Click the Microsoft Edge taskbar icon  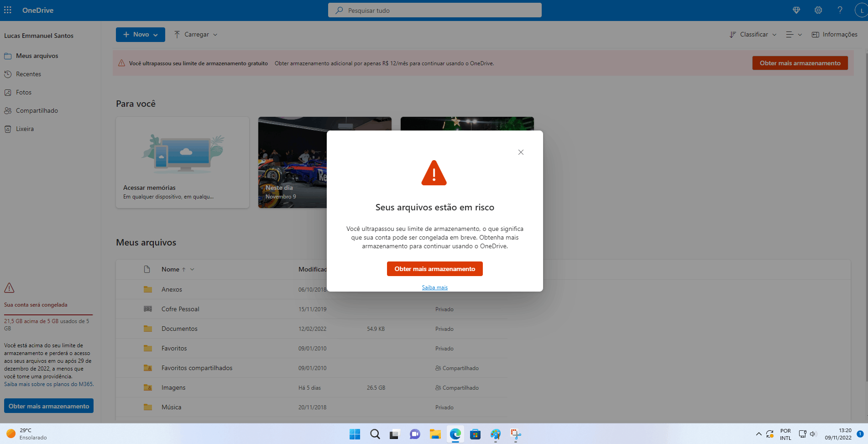455,434
